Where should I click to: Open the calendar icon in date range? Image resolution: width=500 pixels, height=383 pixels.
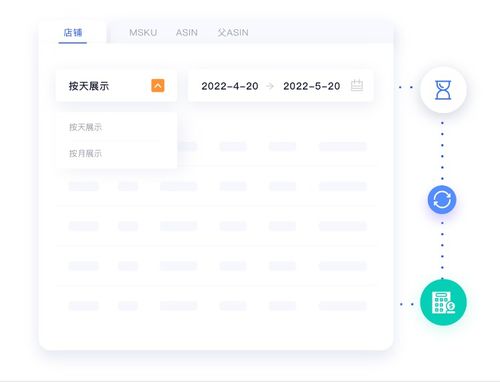coord(357,85)
